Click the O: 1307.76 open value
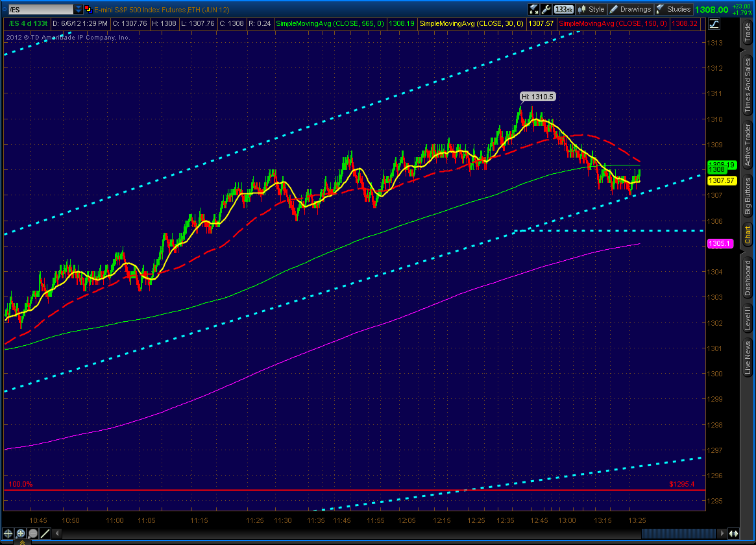This screenshot has height=545, width=756. pyautogui.click(x=130, y=23)
